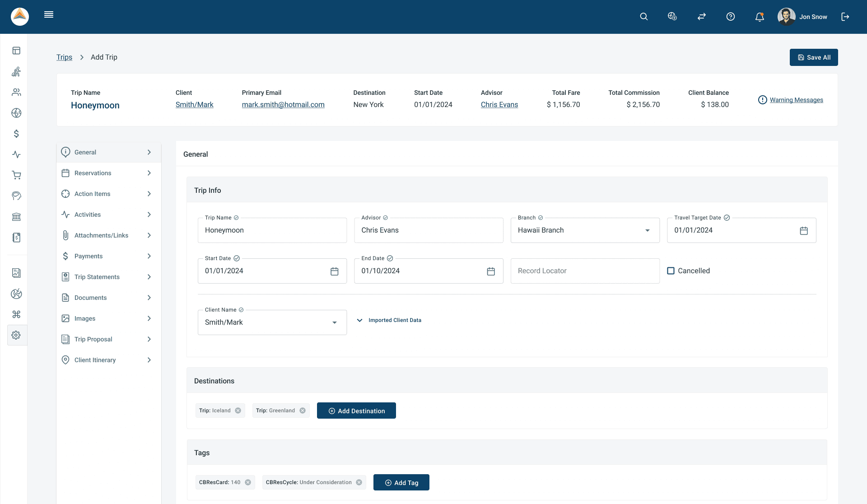Screen dimensions: 867x504
Task: Click the dollar sign sidebar icon
Action: pos(16,134)
